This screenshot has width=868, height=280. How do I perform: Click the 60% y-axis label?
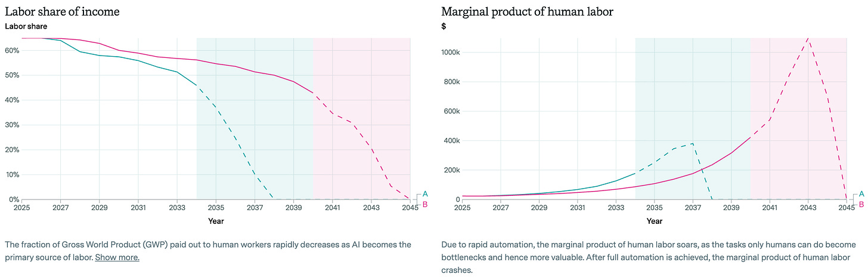(11, 50)
